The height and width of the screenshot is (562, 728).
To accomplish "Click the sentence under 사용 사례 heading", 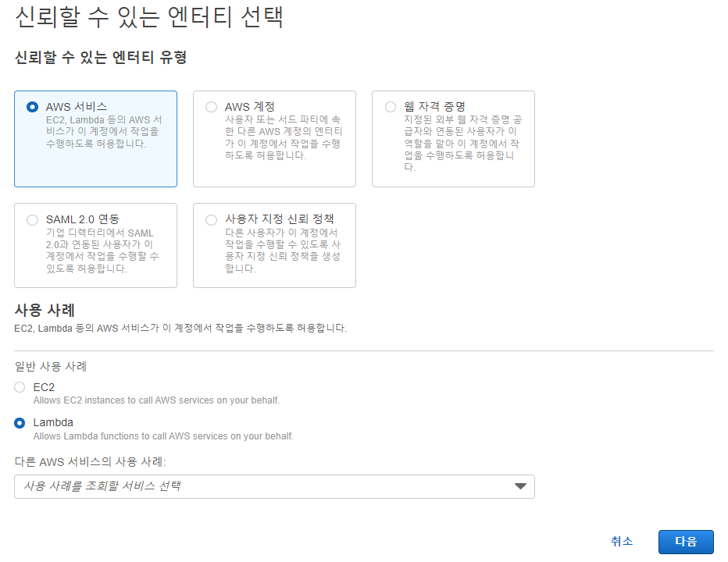I will tap(180, 329).
